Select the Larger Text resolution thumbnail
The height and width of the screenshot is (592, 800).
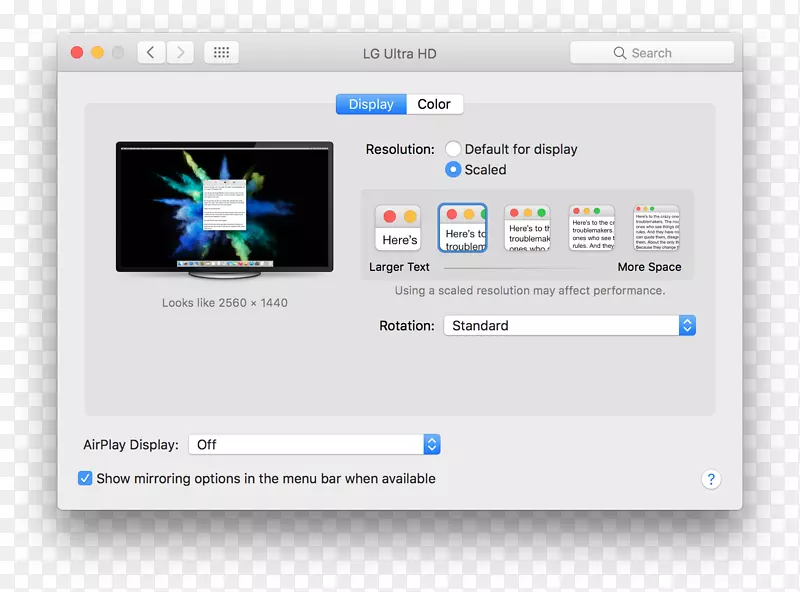coord(398,226)
